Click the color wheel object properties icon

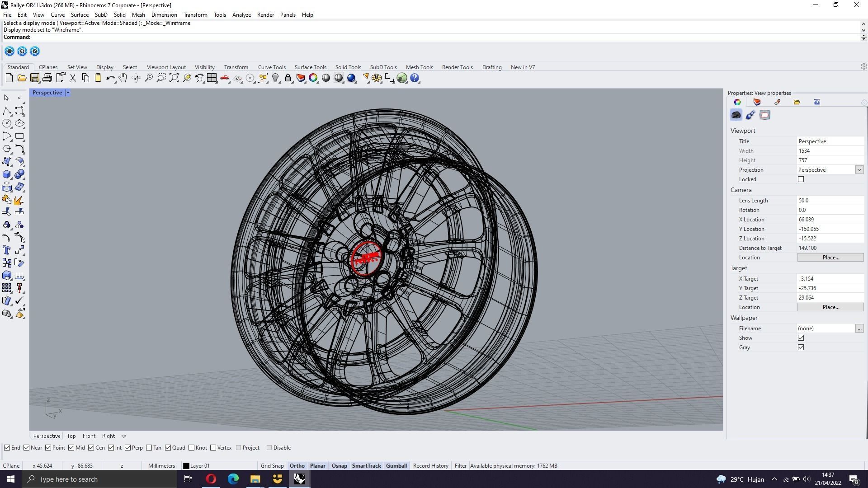tap(313, 78)
